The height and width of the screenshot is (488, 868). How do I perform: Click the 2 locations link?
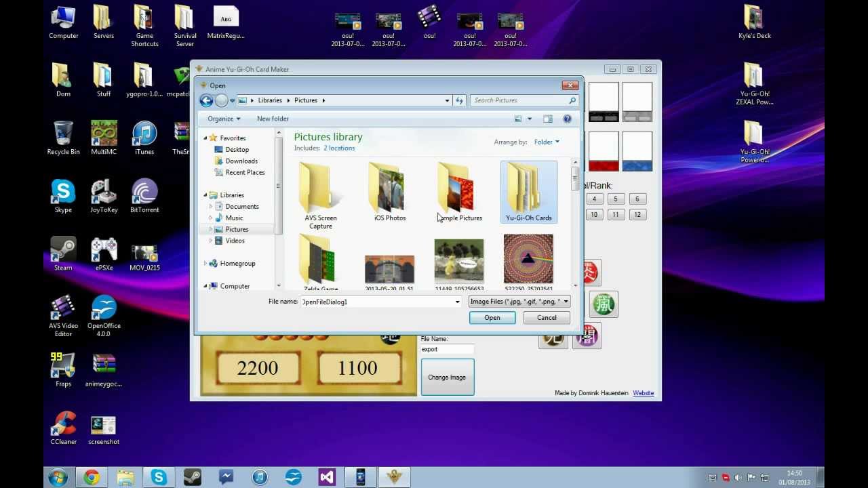click(x=339, y=148)
